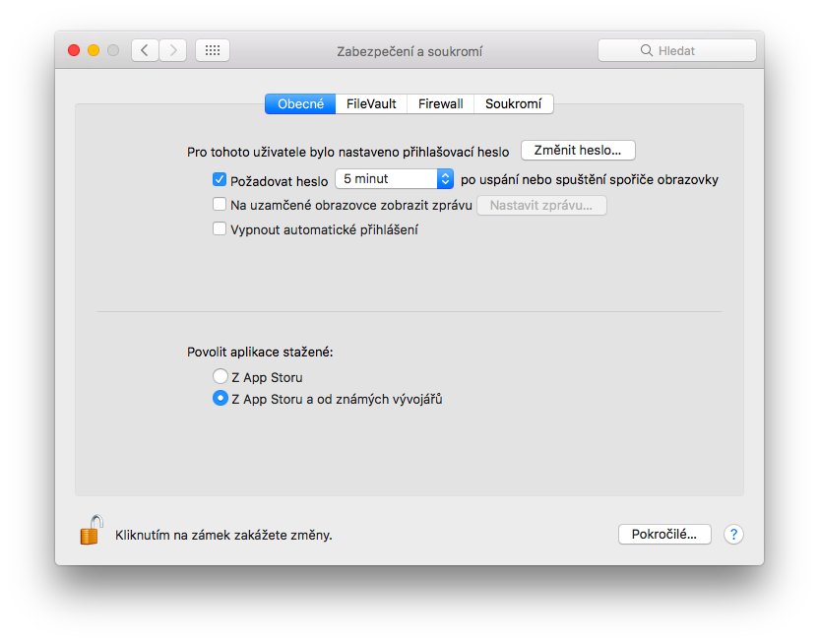
Task: Select the checkmark inside Požadovat heslo checkbox
Action: pyautogui.click(x=219, y=179)
